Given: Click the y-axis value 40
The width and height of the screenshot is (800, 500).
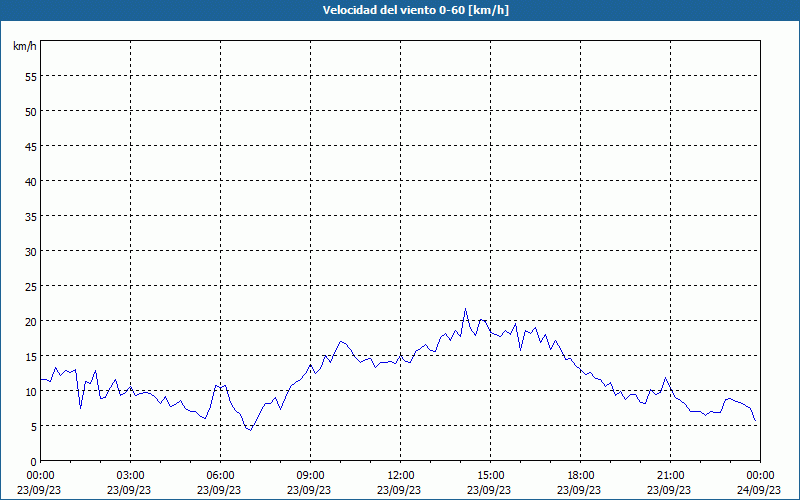Looking at the screenshot, I should tap(31, 181).
